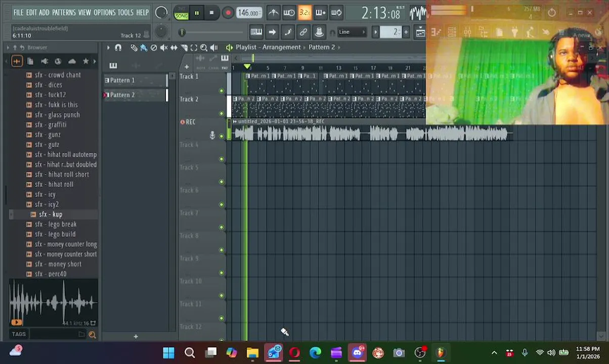This screenshot has height=364, width=609.
Task: Toggle loop recording icon
Action: [x=336, y=13]
